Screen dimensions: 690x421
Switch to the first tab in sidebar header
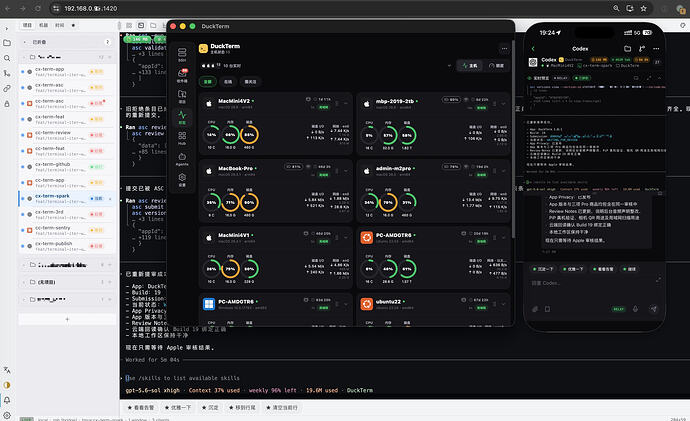point(27,25)
